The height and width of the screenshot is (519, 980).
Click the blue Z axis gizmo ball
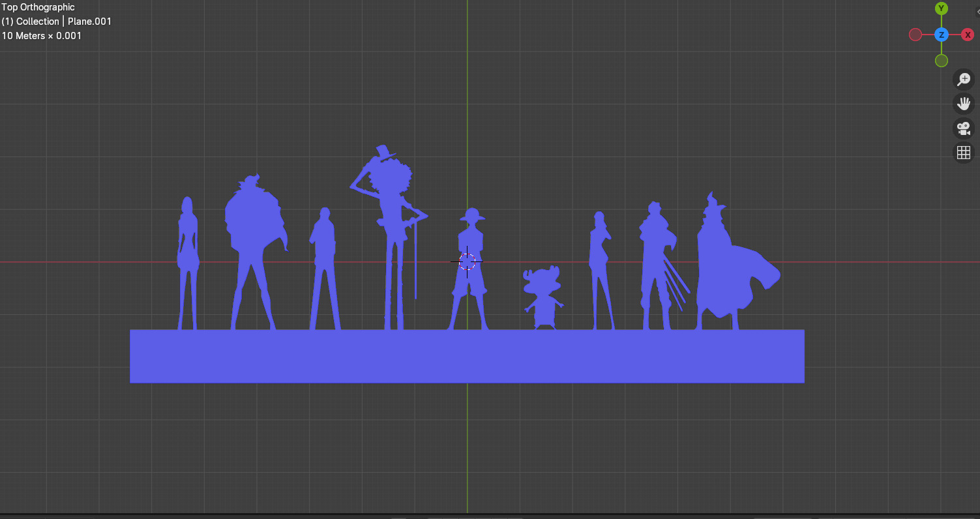941,35
